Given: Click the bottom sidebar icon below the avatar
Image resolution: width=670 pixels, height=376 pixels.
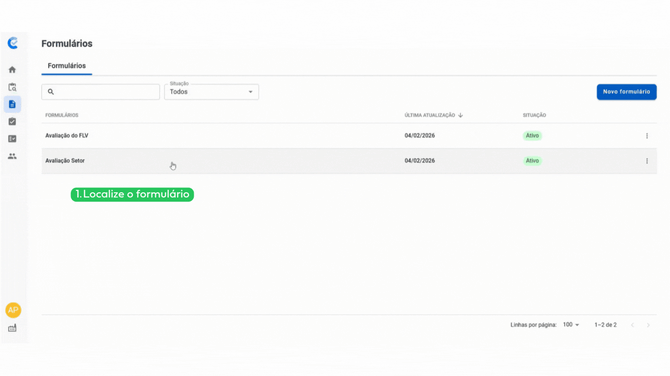Looking at the screenshot, I should (x=12, y=328).
